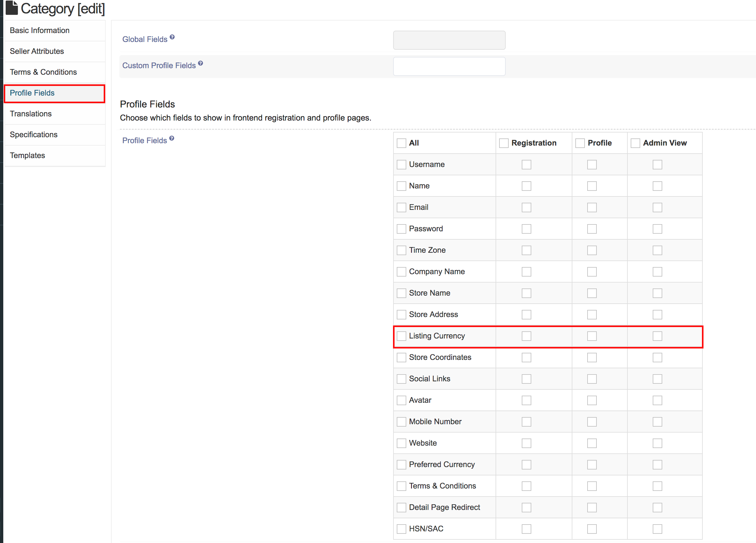756x543 pixels.
Task: Switch to Seller Attributes tab
Action: (x=37, y=51)
